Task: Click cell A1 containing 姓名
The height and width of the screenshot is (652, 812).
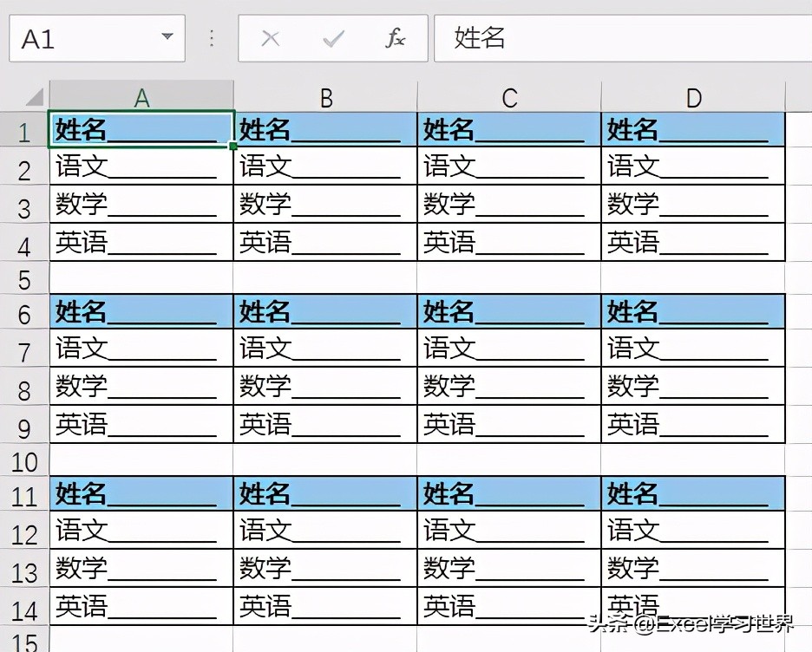Action: pos(141,129)
